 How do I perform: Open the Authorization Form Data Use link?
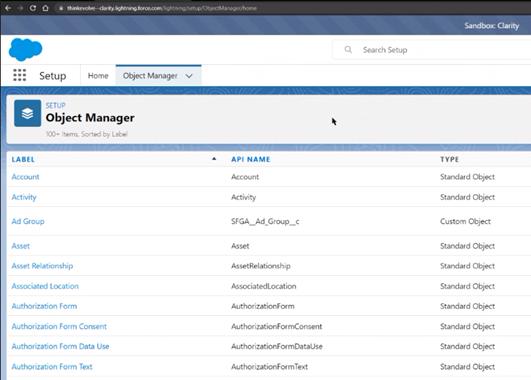60,346
